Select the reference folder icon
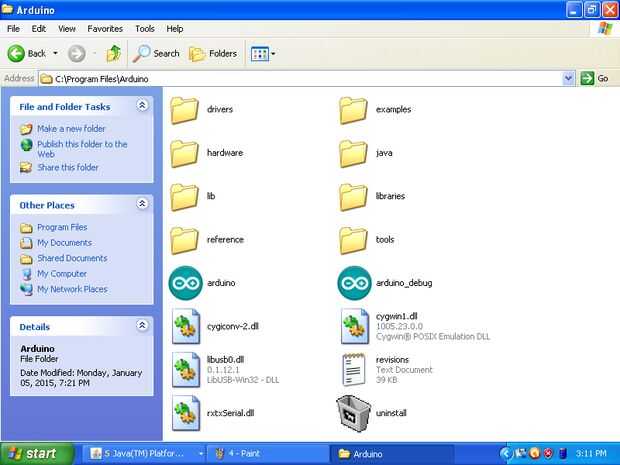The width and height of the screenshot is (620, 465). coord(184,240)
